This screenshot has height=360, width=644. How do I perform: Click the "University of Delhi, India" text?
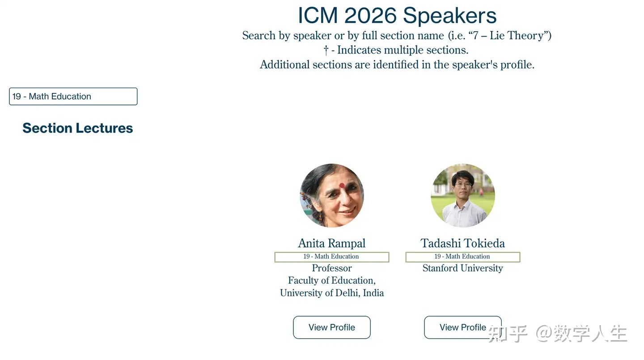click(x=332, y=293)
